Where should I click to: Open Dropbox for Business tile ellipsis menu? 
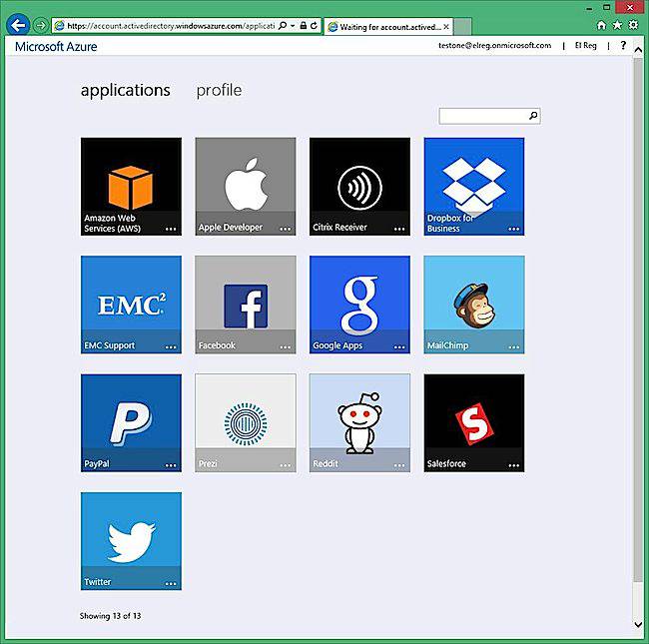coord(513,229)
